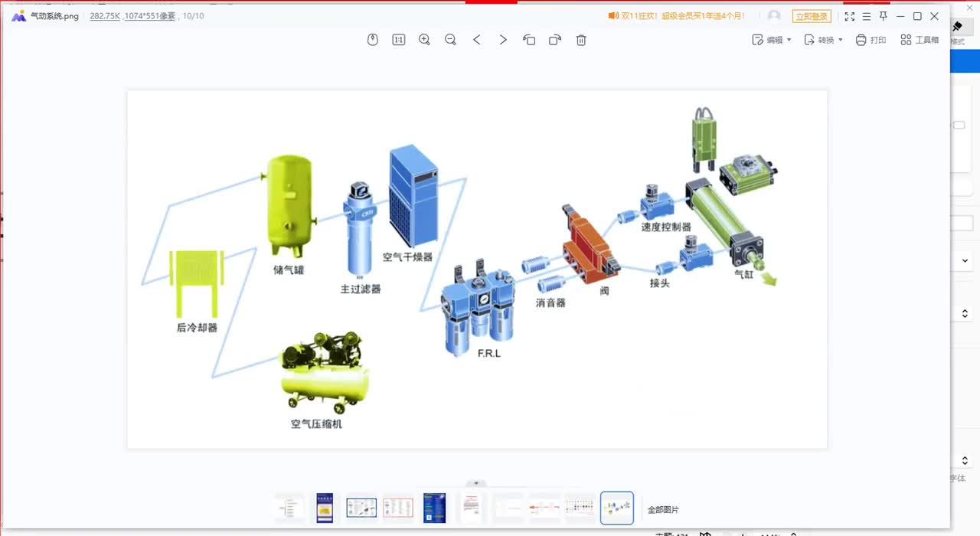
Task: Select the highlighted pneumatic system thumbnail
Action: pyautogui.click(x=617, y=508)
